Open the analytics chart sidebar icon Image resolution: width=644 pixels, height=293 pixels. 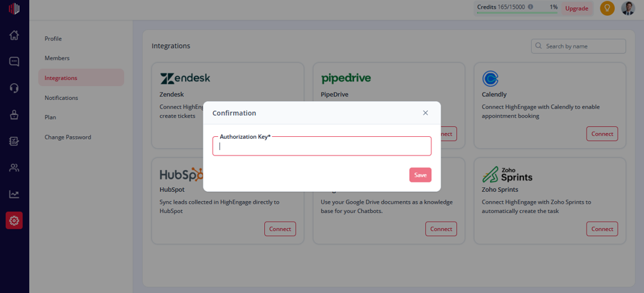pos(14,194)
